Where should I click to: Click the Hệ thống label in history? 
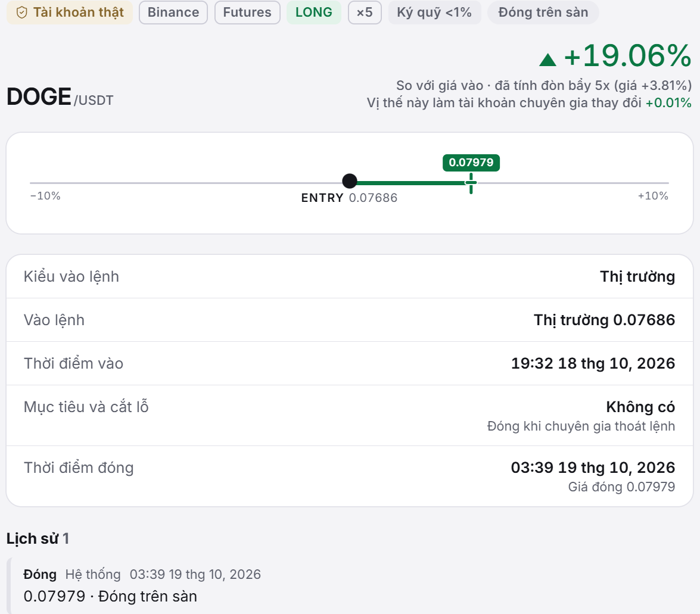point(93,574)
